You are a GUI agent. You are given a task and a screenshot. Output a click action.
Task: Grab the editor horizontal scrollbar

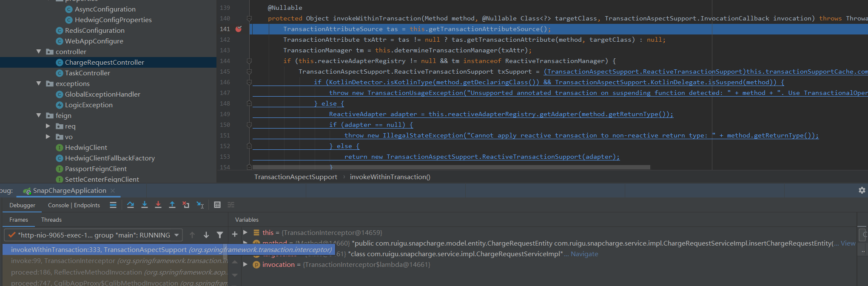pos(451,167)
